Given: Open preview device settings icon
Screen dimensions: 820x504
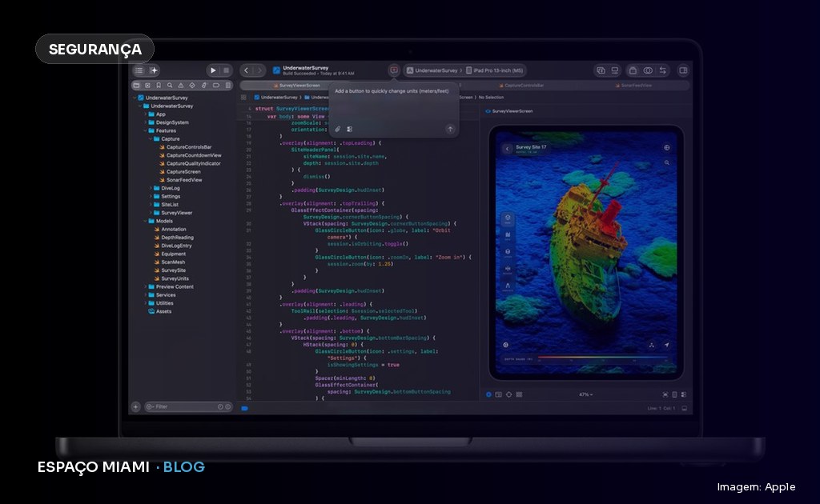Looking at the screenshot, I should coord(674,394).
